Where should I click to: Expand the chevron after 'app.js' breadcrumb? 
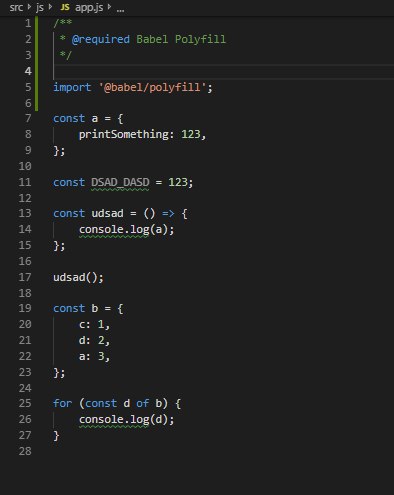(109, 7)
